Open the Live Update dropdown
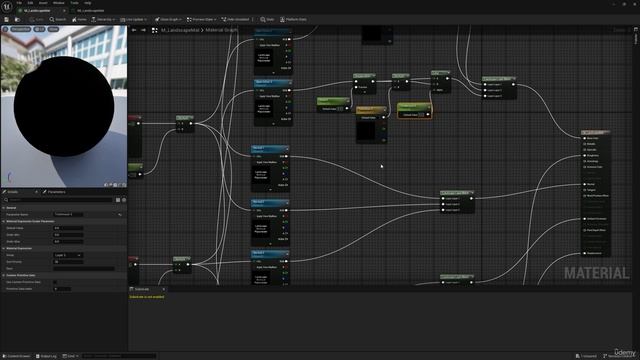 coord(133,19)
